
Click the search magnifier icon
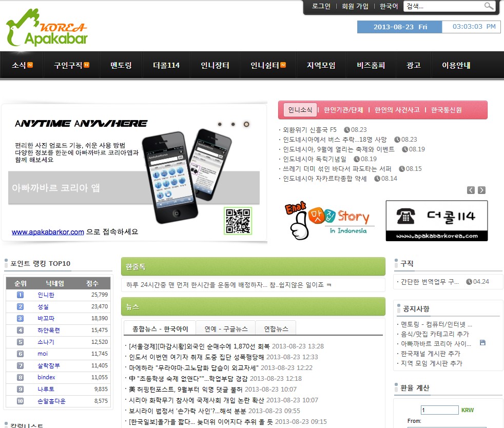(x=489, y=6)
